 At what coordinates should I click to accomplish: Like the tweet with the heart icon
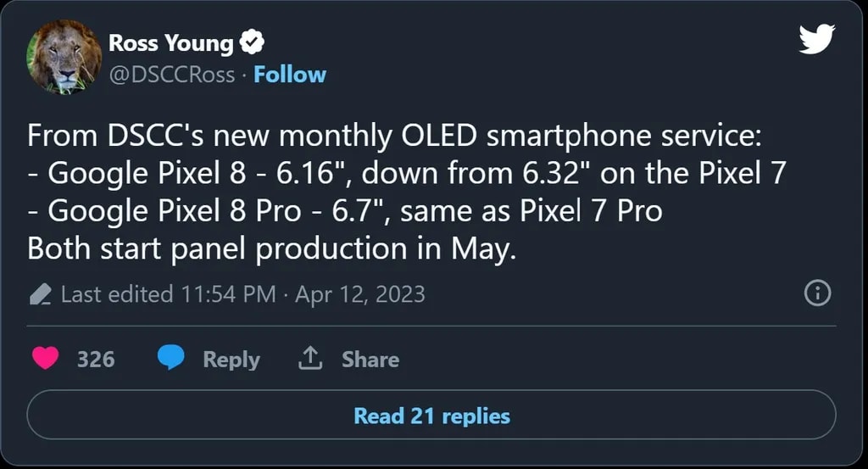coord(46,359)
